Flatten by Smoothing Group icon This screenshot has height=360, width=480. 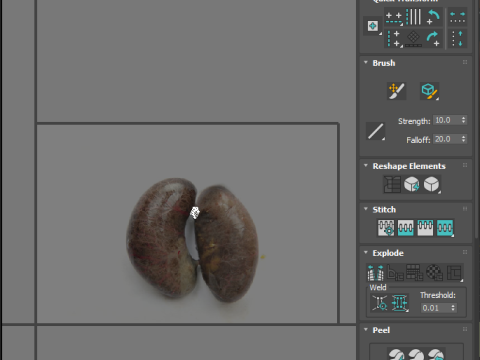[415, 272]
